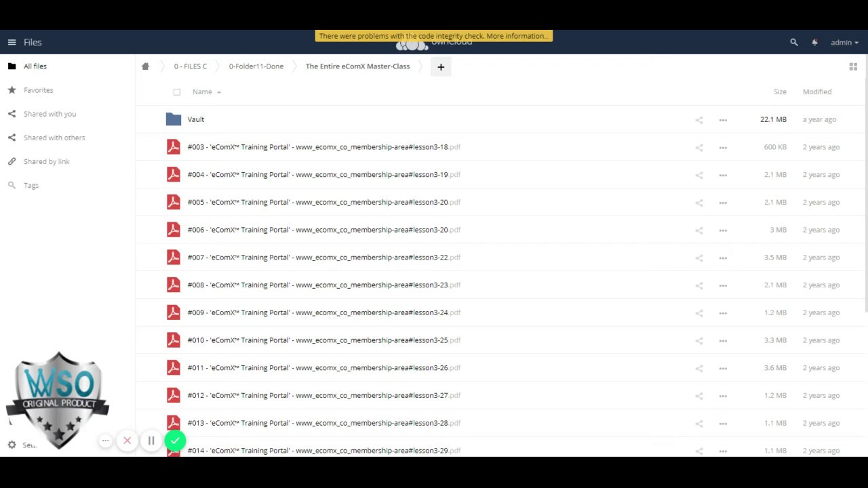This screenshot has height=488, width=868.
Task: Open file #005 lesson3-20.pdf
Action: pos(324,202)
